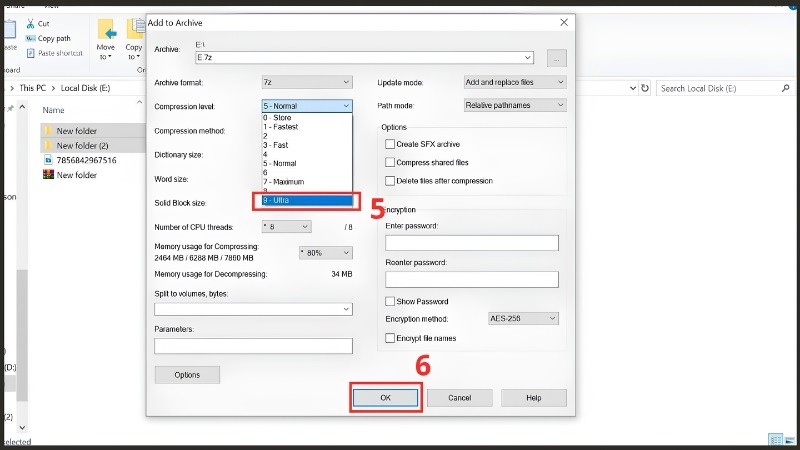Click the Cut scissors icon in Explorer ribbon
Screen dimensions: 800x450
pyautogui.click(x=31, y=23)
